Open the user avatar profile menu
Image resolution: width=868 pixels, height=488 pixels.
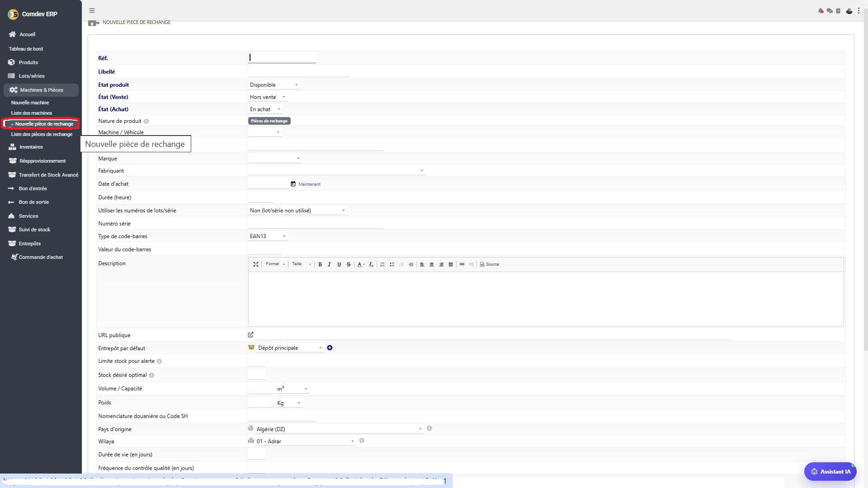[x=849, y=11]
